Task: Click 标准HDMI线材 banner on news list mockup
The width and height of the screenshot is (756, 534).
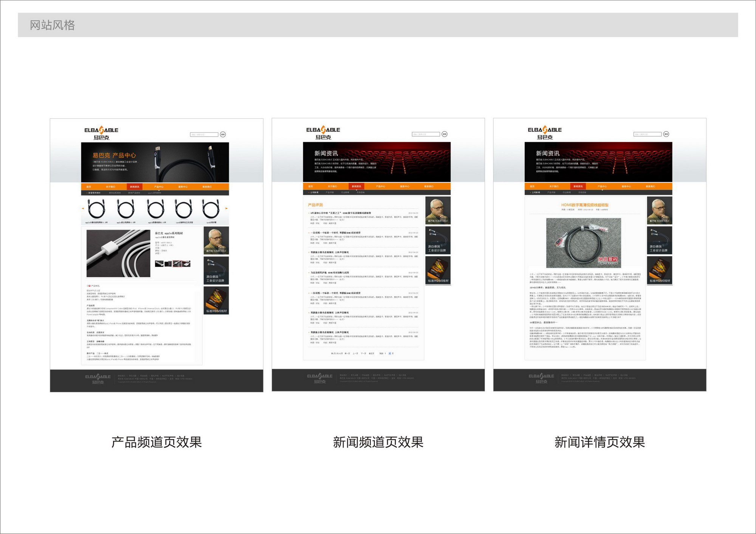Action: tap(438, 270)
